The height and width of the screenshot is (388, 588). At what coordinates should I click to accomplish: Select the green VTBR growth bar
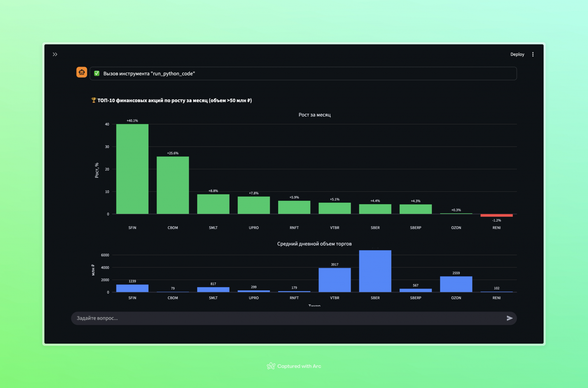(335, 208)
